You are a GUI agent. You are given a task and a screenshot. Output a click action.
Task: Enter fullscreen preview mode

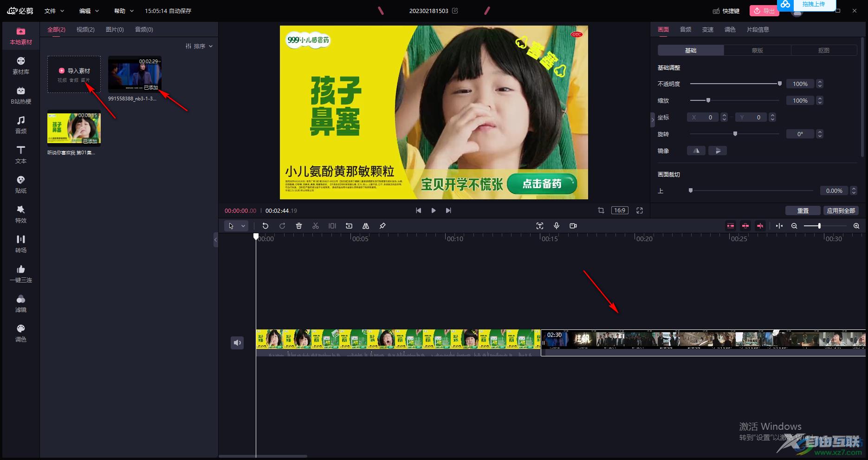tap(640, 210)
